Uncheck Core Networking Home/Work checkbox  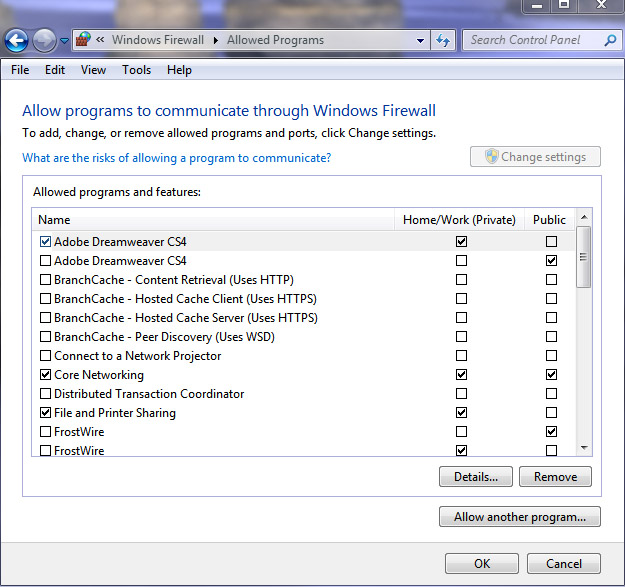(461, 375)
